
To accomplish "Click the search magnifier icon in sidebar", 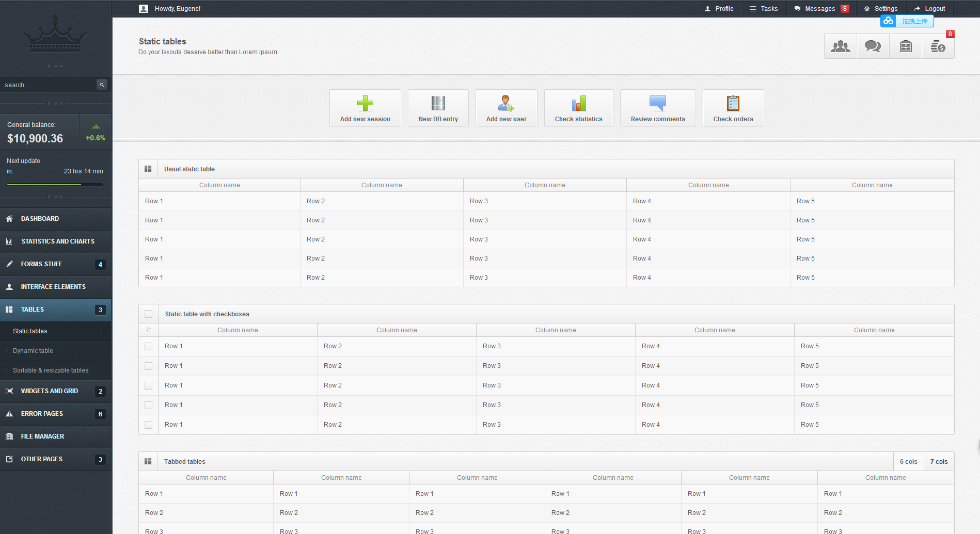I will click(x=102, y=85).
